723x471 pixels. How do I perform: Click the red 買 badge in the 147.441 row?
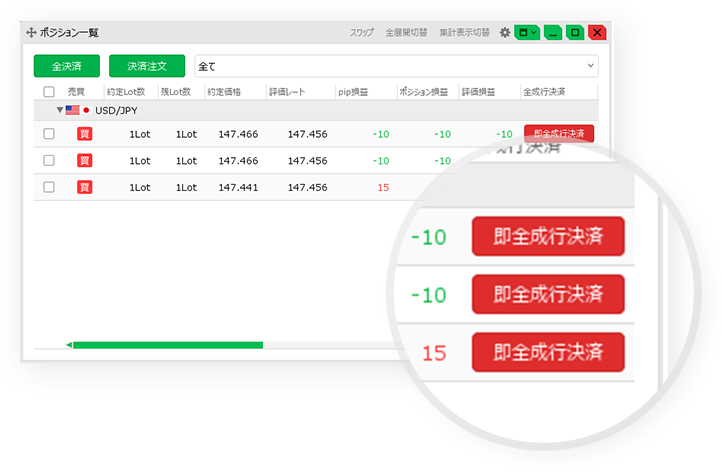(x=84, y=187)
